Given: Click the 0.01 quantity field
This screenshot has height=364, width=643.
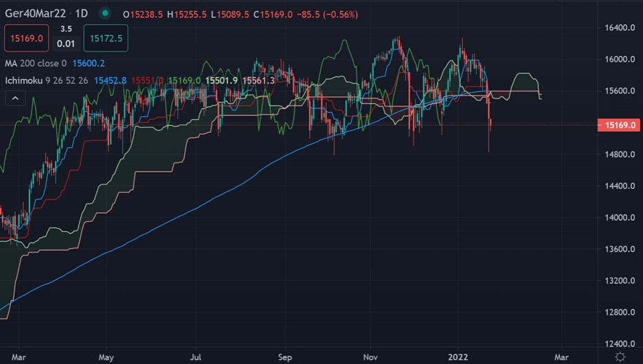Looking at the screenshot, I should [x=66, y=43].
